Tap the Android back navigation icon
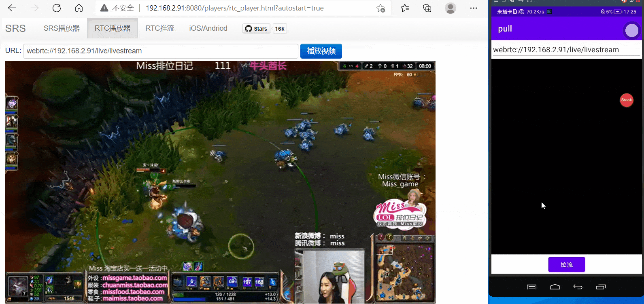 pyautogui.click(x=578, y=287)
